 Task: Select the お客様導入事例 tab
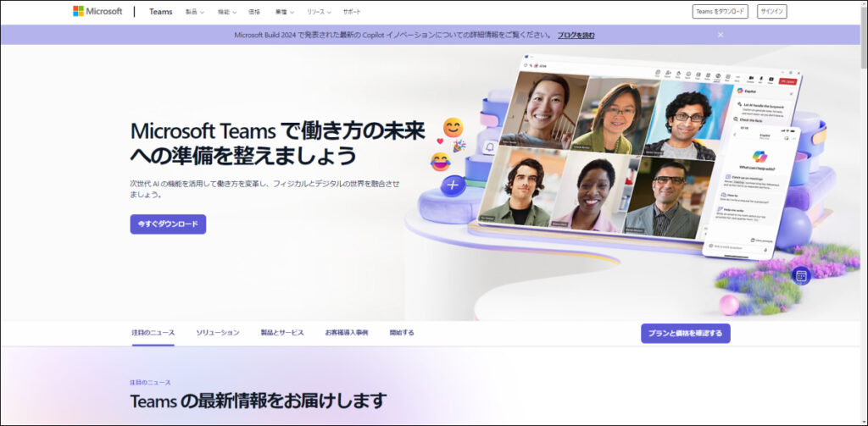point(347,333)
